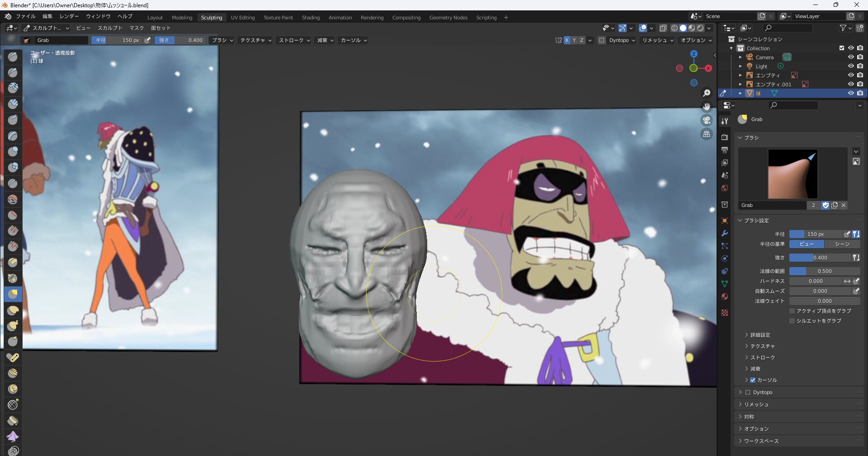Expand the テクスチャ subsection

762,346
